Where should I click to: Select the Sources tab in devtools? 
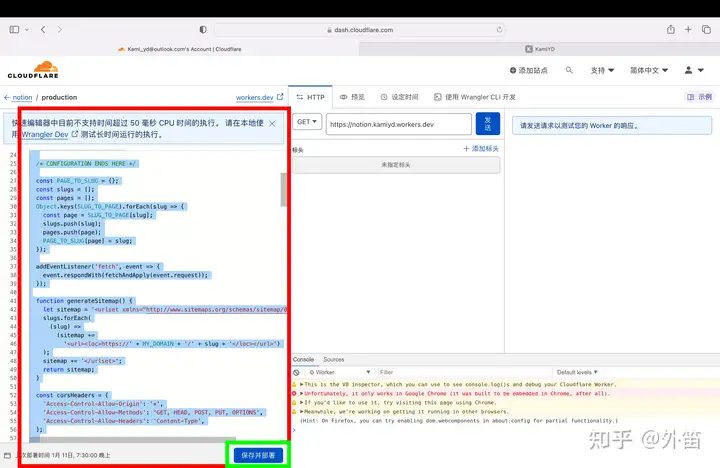(x=333, y=360)
